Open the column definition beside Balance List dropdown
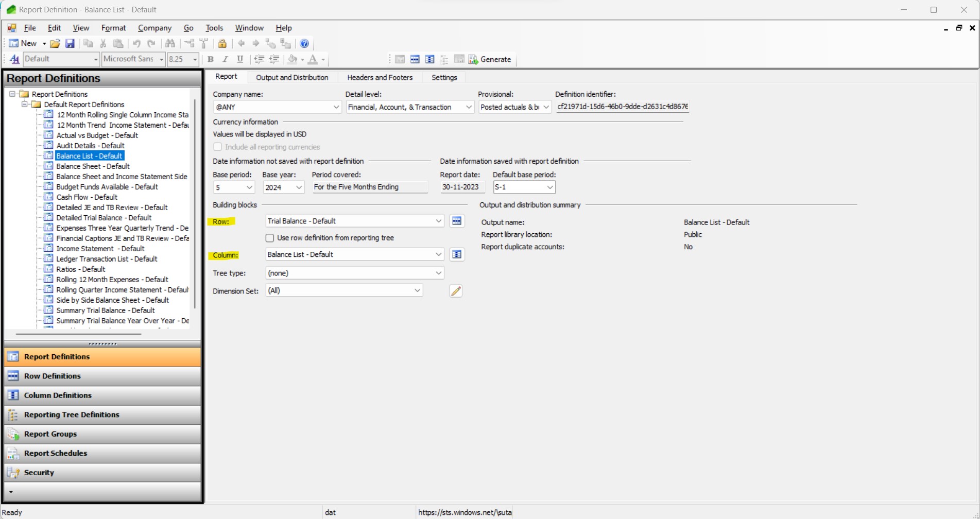The height and width of the screenshot is (519, 980). click(456, 254)
